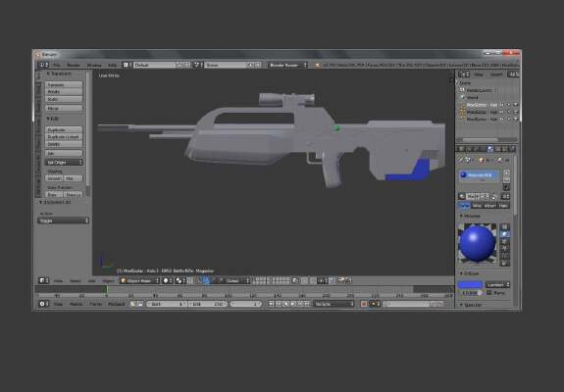Select the sky preview type icon

tap(504, 263)
